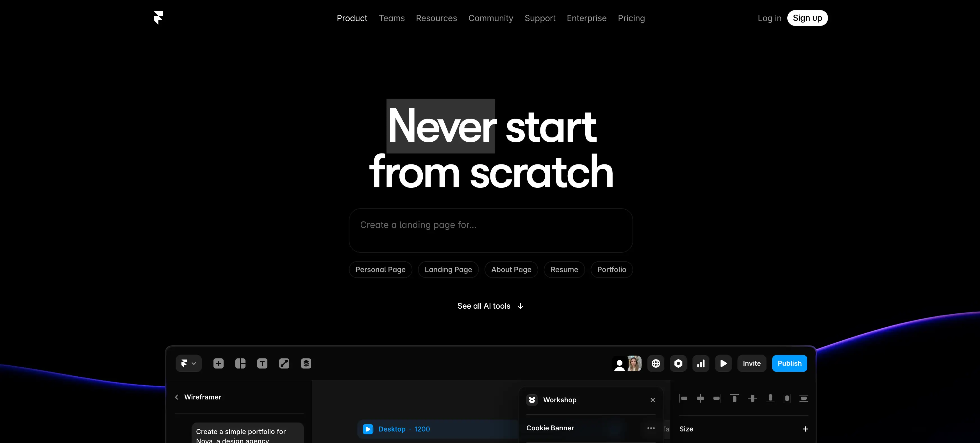
Task: Click the landing page prompt input field
Action: coord(490,230)
